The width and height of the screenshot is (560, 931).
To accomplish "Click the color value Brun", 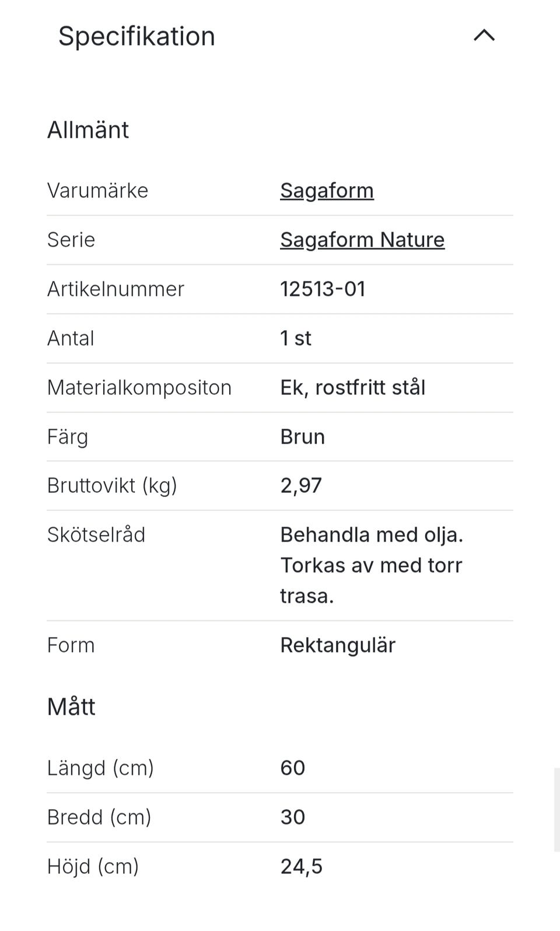I will (302, 437).
